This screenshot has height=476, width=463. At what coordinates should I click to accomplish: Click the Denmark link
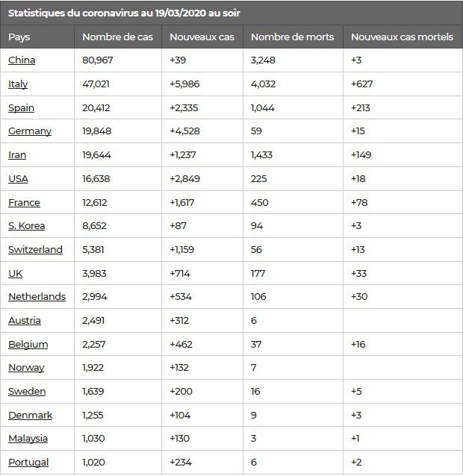click(x=31, y=415)
